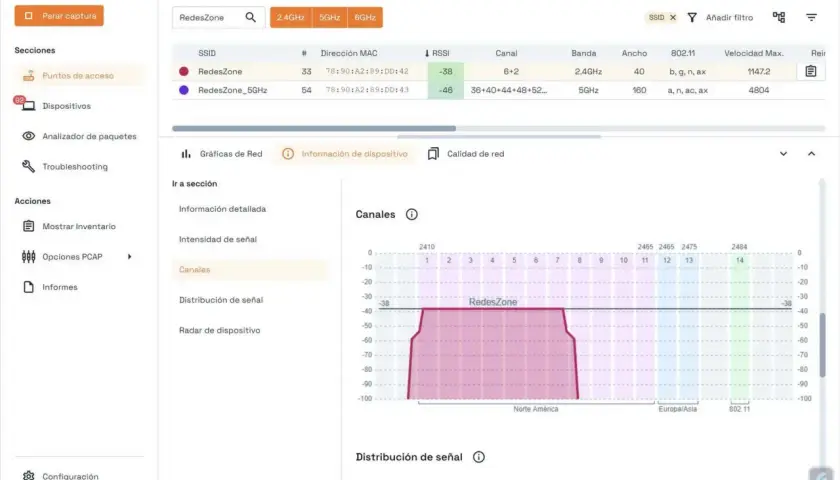Viewport: 840px width, 480px height.
Task: Click info icon next to Canales heading
Action: (x=411, y=214)
